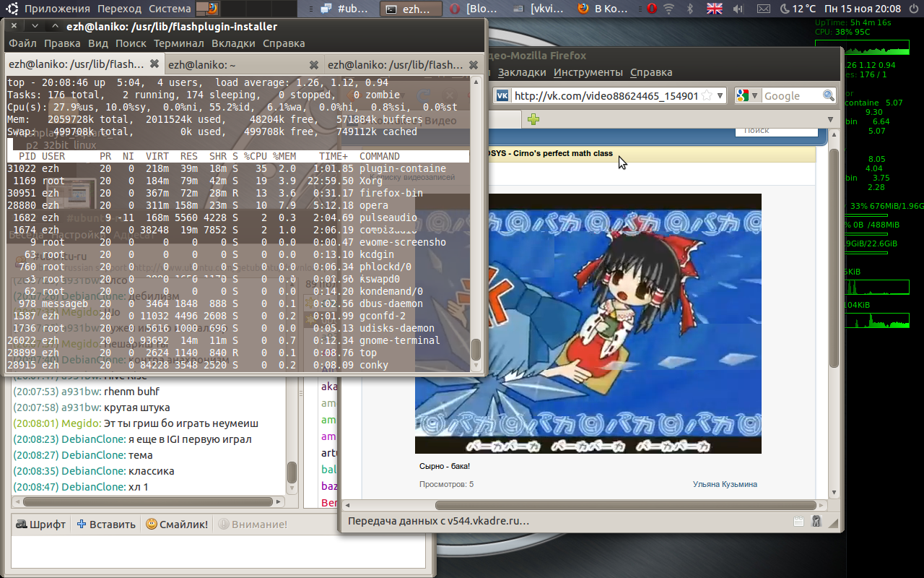Open Firefox Справка menu
The height and width of the screenshot is (578, 924).
coord(651,72)
